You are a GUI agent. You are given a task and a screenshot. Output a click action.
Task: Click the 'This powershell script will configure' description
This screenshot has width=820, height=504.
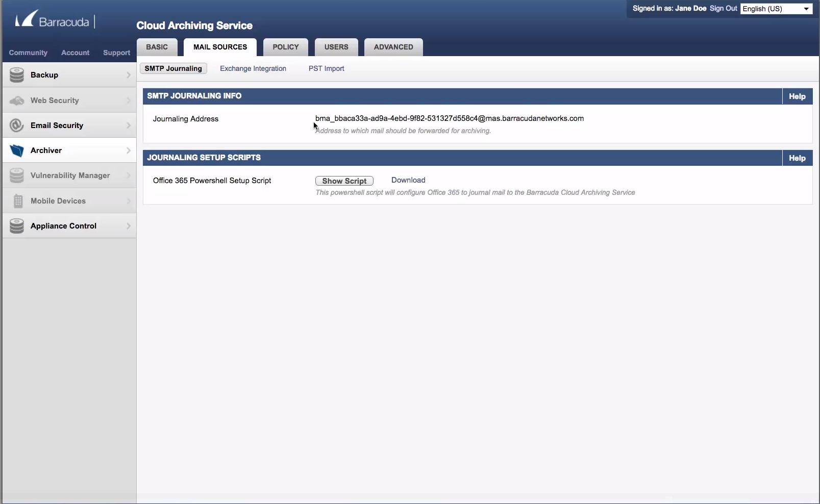pyautogui.click(x=475, y=192)
